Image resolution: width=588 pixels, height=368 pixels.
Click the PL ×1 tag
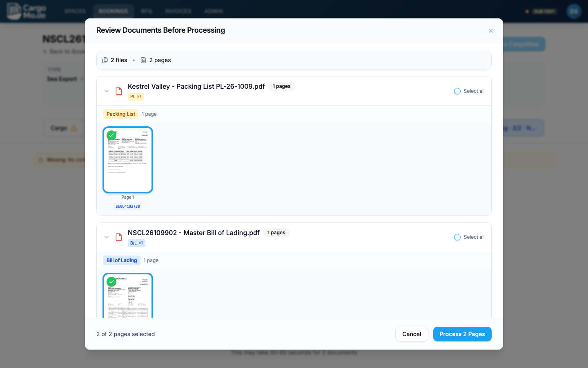coord(136,97)
